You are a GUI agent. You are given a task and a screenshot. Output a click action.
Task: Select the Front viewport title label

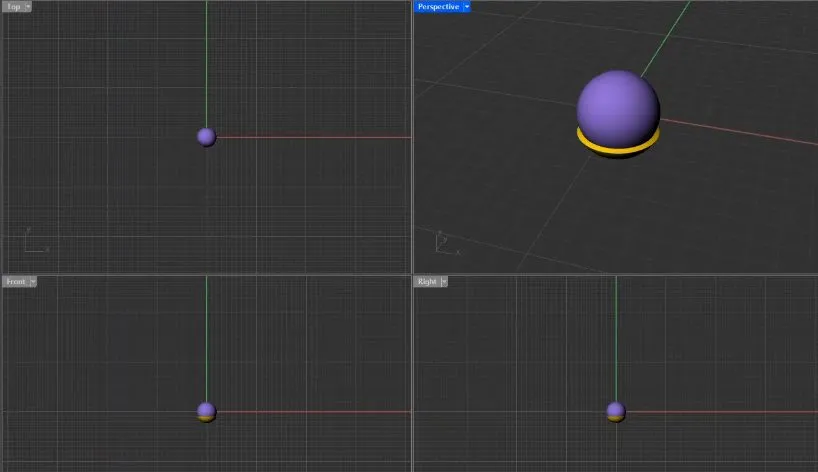coord(15,282)
